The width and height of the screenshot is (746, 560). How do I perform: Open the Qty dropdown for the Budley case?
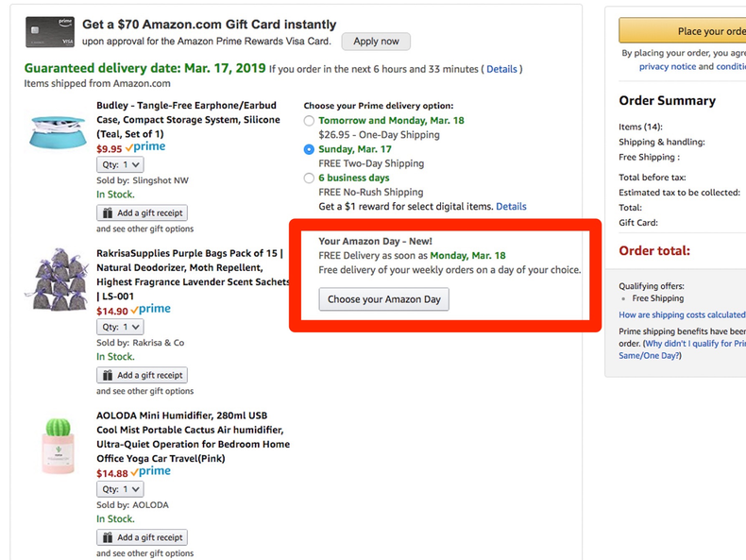coord(120,164)
